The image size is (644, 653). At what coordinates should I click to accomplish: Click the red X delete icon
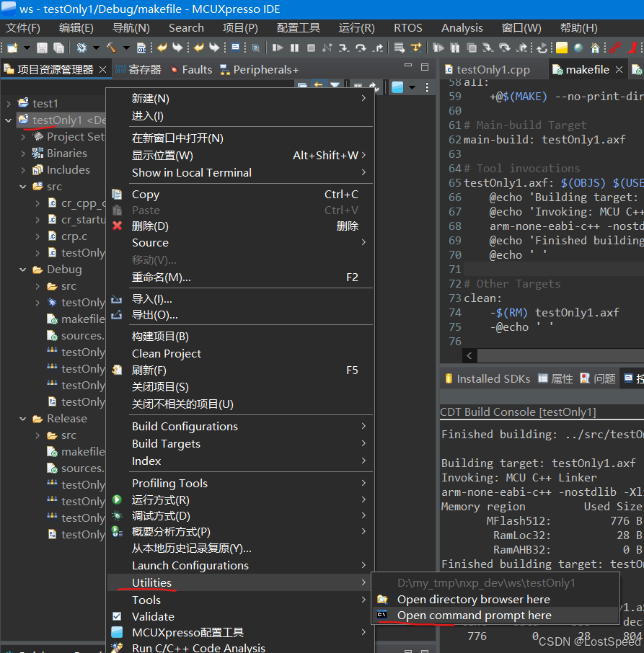pyautogui.click(x=118, y=226)
